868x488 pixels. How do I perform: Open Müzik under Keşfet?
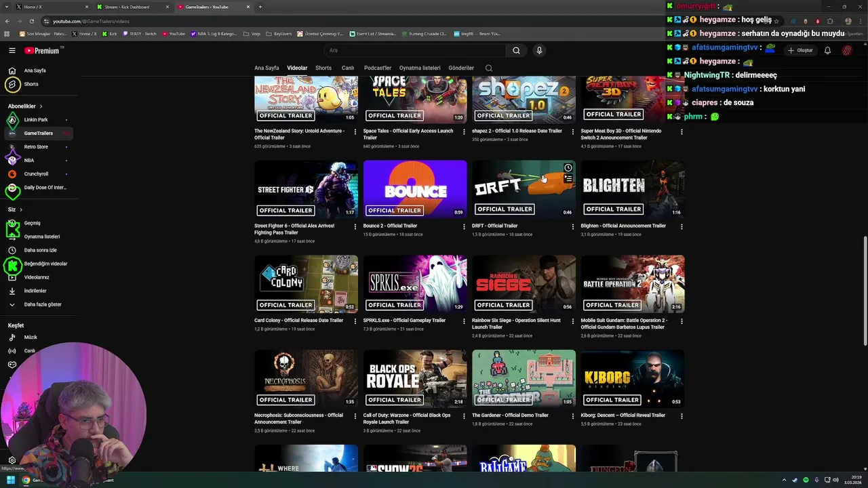pos(37,337)
